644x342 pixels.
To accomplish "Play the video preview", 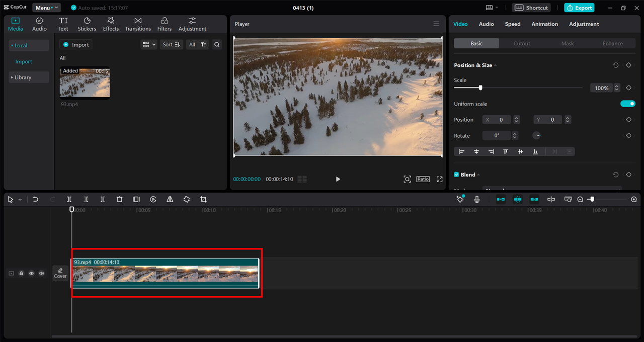I will click(x=338, y=179).
